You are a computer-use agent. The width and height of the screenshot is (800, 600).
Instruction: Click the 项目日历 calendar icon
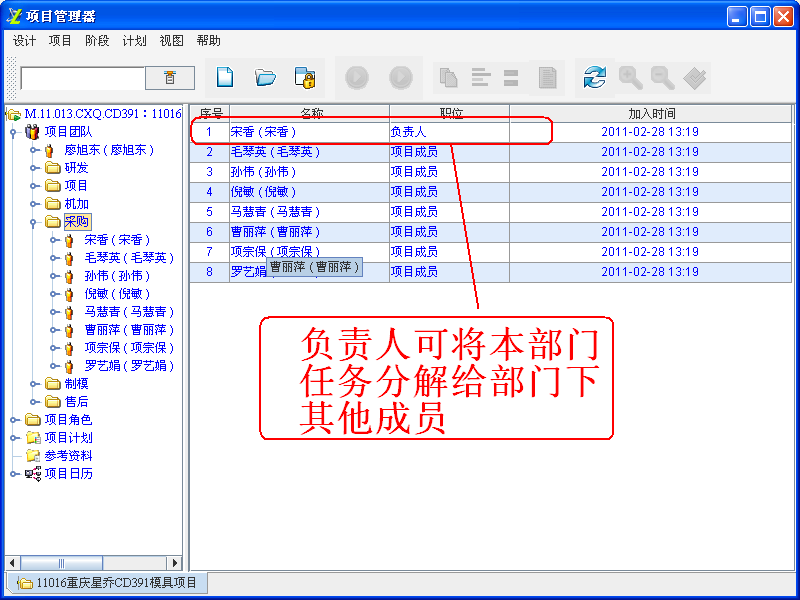(33, 474)
